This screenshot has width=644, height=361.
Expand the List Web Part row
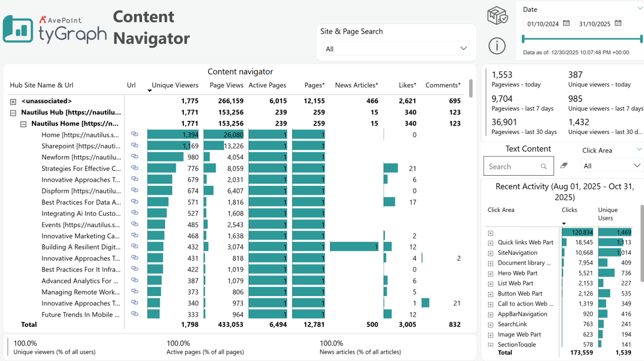click(x=491, y=284)
